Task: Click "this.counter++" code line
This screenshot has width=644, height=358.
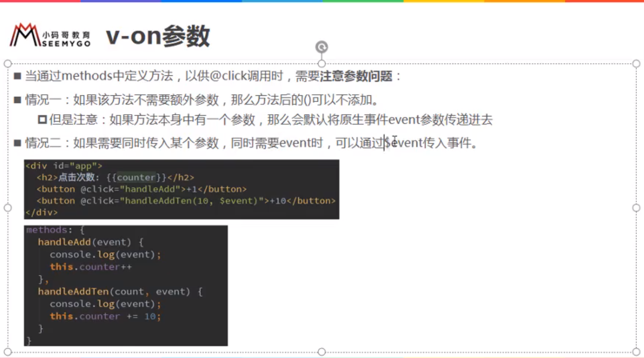Action: point(90,267)
